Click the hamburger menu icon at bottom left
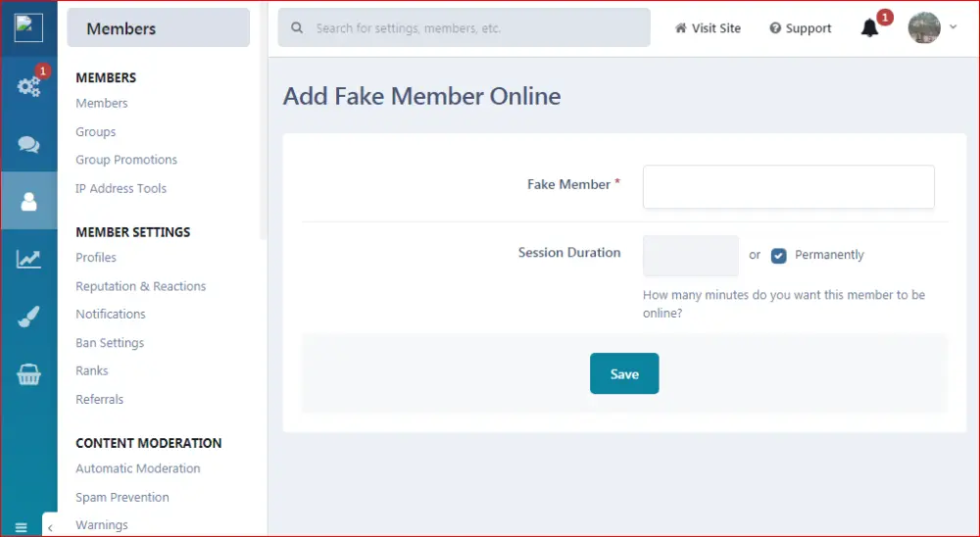Image resolution: width=980 pixels, height=537 pixels. pyautogui.click(x=22, y=527)
